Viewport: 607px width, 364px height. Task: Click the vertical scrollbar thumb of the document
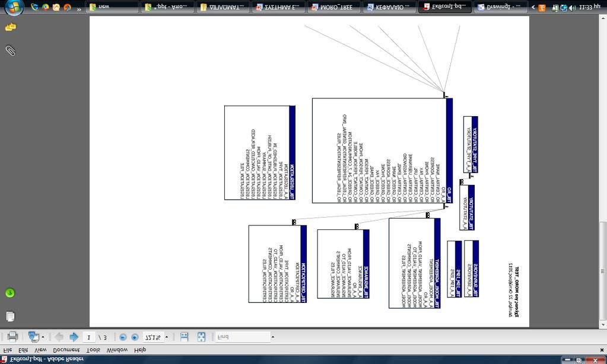(603, 271)
